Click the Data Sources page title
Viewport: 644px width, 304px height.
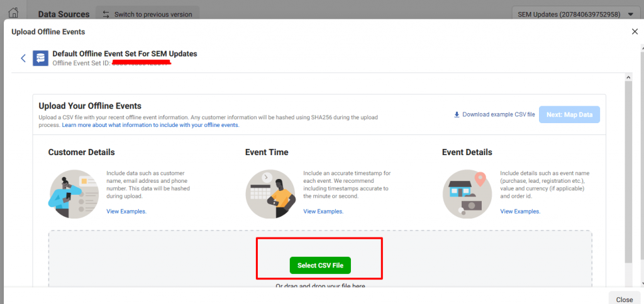64,14
